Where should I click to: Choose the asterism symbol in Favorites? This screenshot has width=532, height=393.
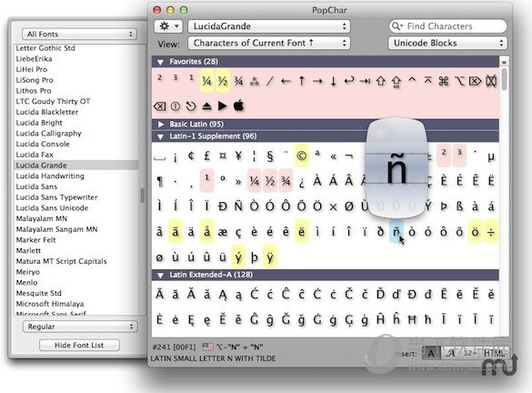click(x=254, y=81)
